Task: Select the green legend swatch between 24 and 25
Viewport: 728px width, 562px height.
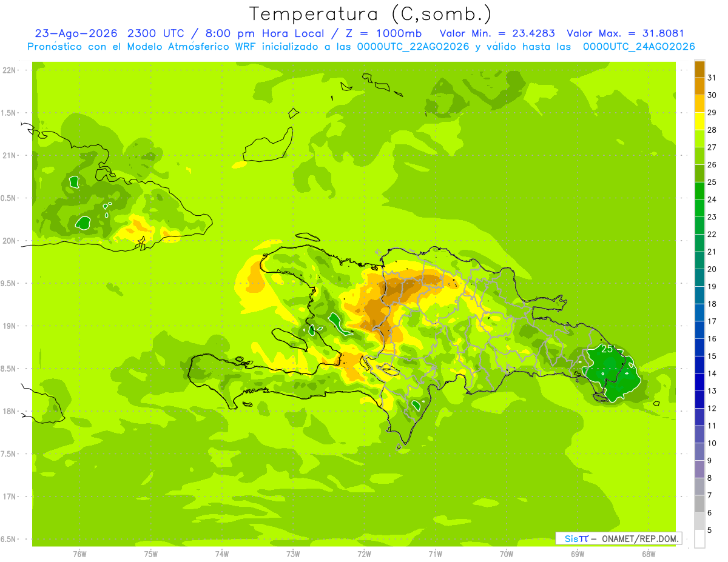Action: click(x=699, y=191)
